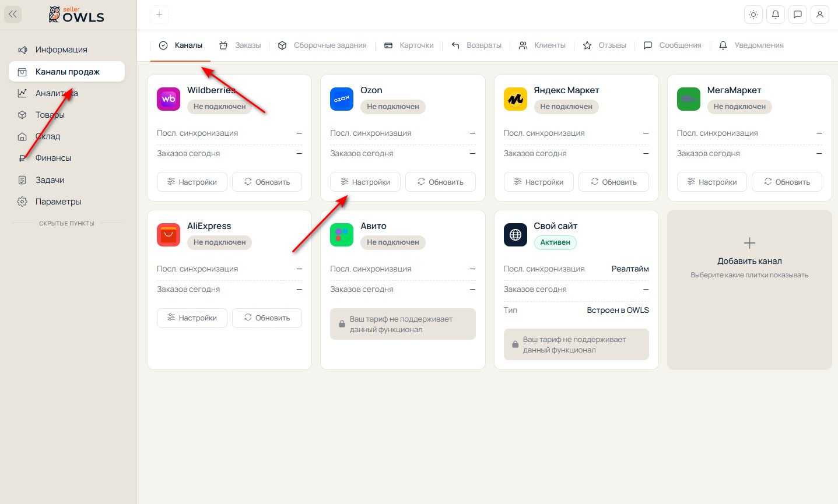Image resolution: width=838 pixels, height=504 pixels.
Task: Open the Отзывы tab
Action: tap(604, 45)
